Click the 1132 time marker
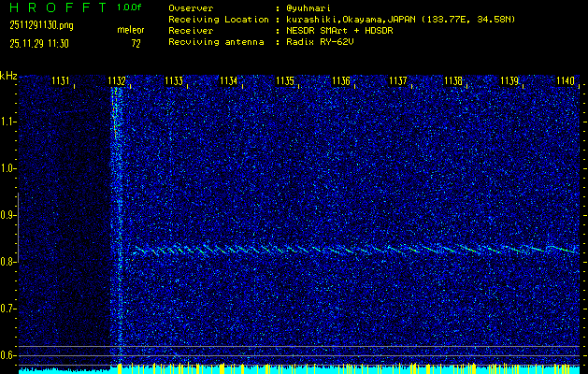588x374 pixels. click(118, 81)
